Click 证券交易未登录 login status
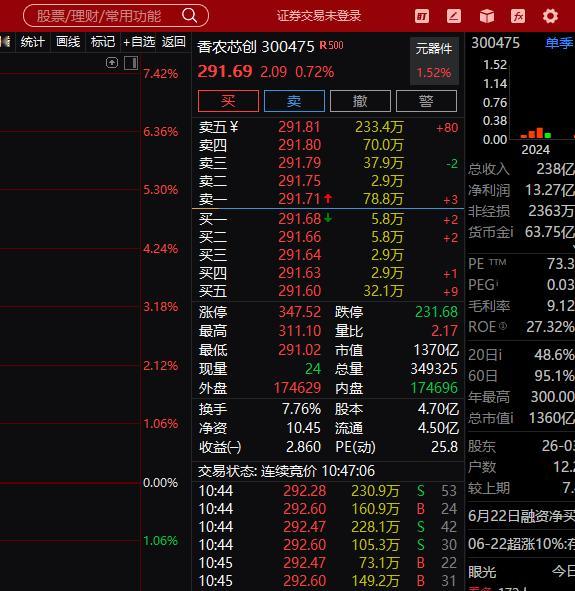This screenshot has height=591, width=575. click(x=319, y=16)
